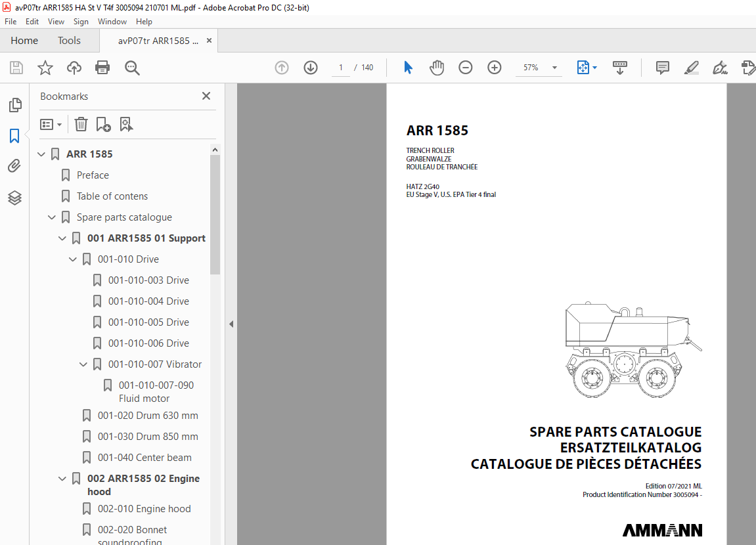Open the Layers side panel
This screenshot has height=545, width=756.
14,198
